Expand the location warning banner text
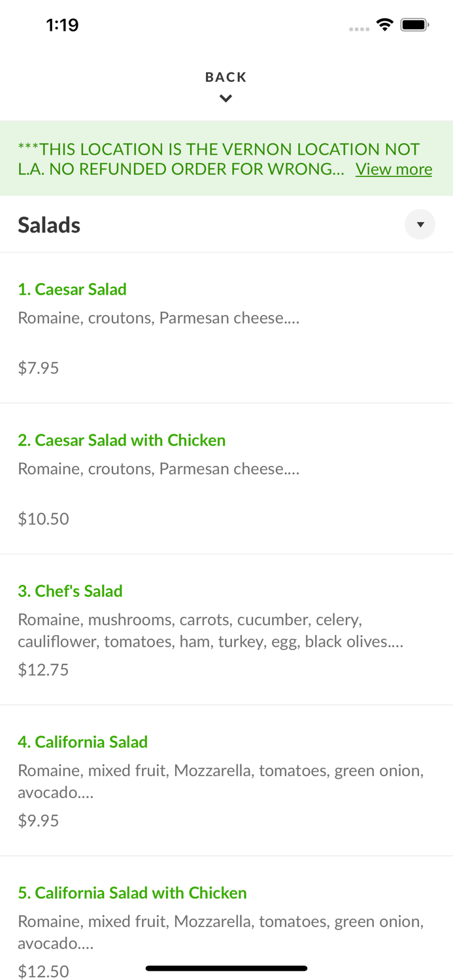 [394, 169]
